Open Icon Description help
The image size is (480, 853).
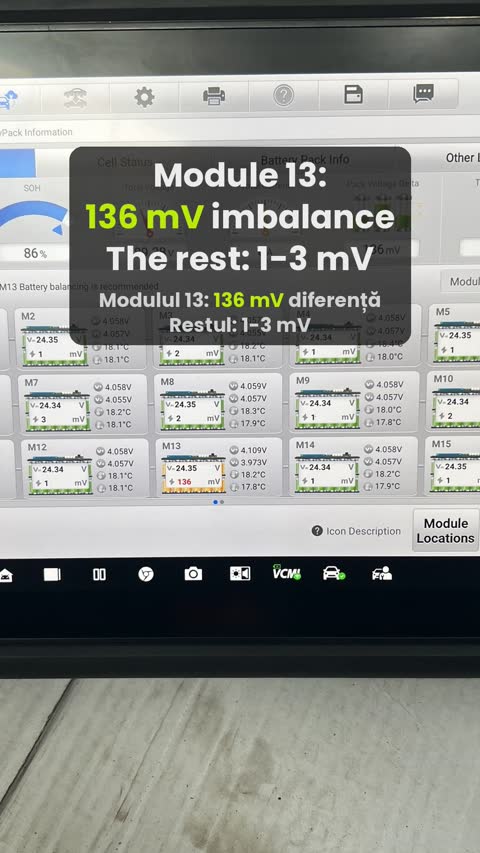click(356, 531)
